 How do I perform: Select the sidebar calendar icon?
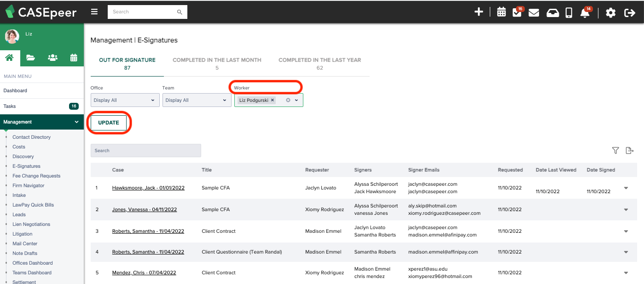click(74, 58)
